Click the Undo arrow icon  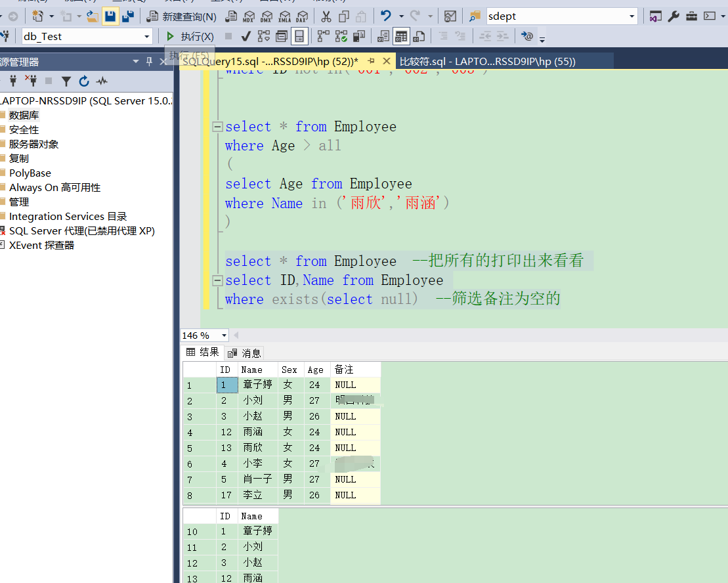tap(385, 16)
